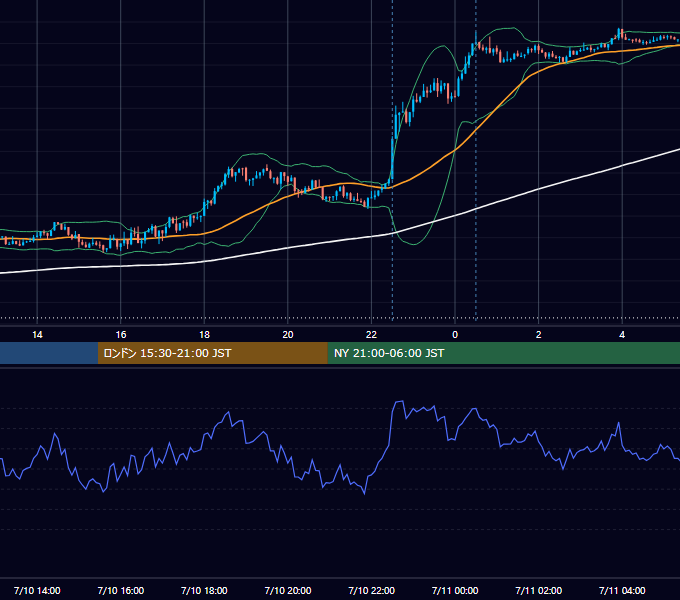This screenshot has height=600, width=680.
Task: Click hour label 0 on upper time axis
Action: tap(455, 335)
